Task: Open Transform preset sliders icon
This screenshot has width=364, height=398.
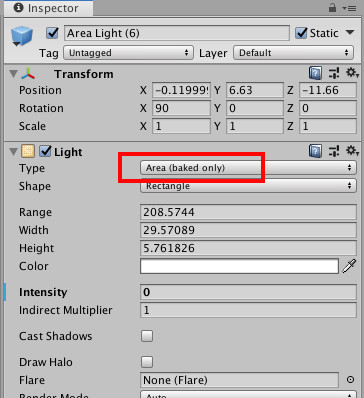Action: click(x=334, y=73)
